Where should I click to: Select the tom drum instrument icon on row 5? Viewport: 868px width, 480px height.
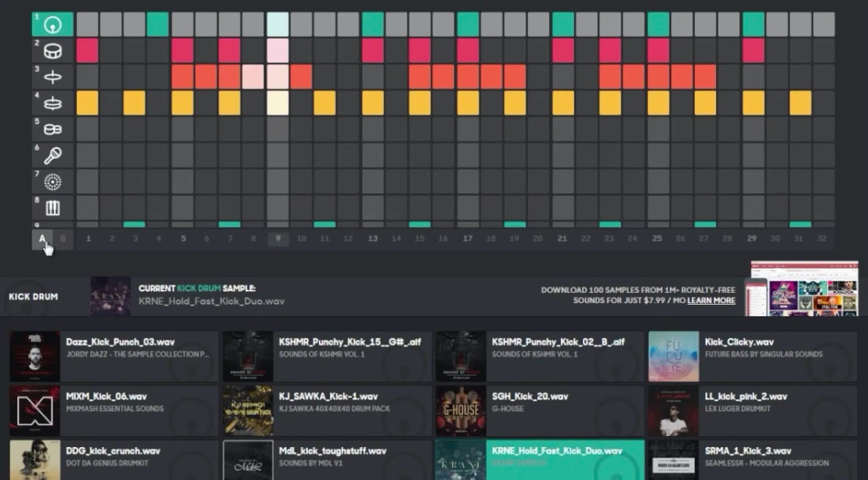[53, 128]
